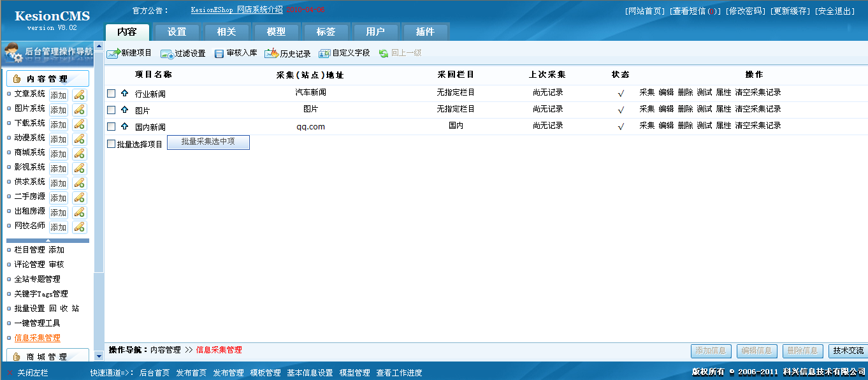Open the 历史记录 history toolbar item
Screen dimensions: 868x380
pyautogui.click(x=271, y=54)
